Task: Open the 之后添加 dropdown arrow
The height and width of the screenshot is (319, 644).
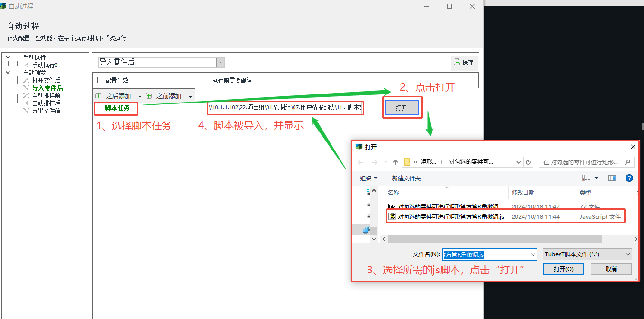Action: point(140,96)
